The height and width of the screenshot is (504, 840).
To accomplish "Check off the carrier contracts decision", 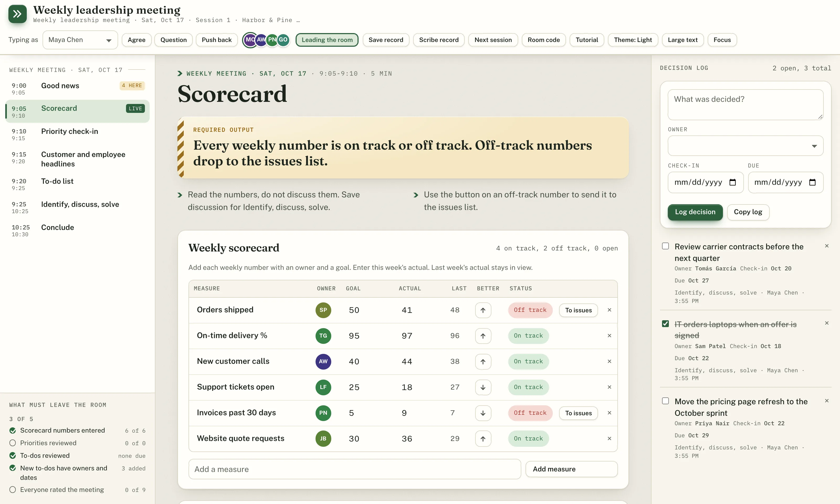I will coord(665,246).
